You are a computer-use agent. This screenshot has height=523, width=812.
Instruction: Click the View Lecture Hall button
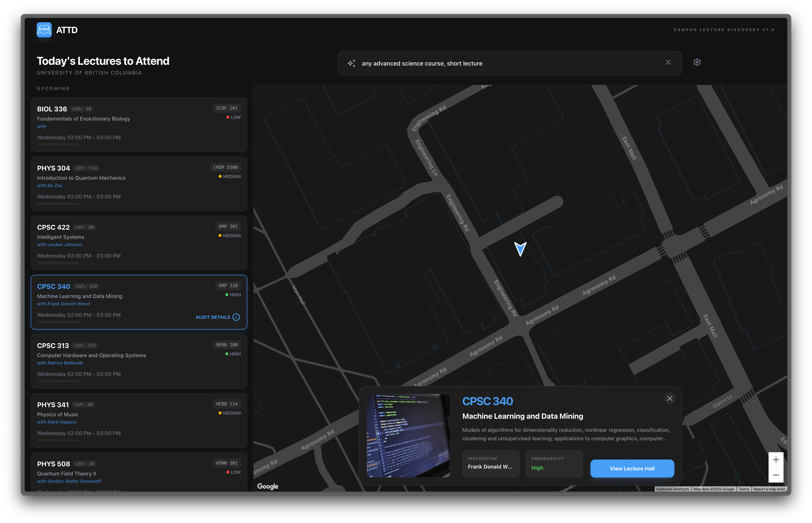click(x=632, y=468)
